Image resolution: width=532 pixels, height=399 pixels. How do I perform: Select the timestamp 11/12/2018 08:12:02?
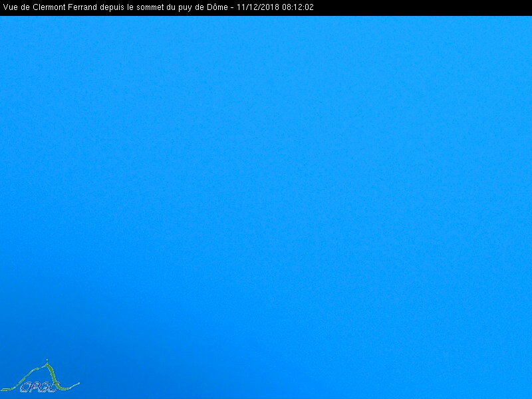click(x=275, y=7)
